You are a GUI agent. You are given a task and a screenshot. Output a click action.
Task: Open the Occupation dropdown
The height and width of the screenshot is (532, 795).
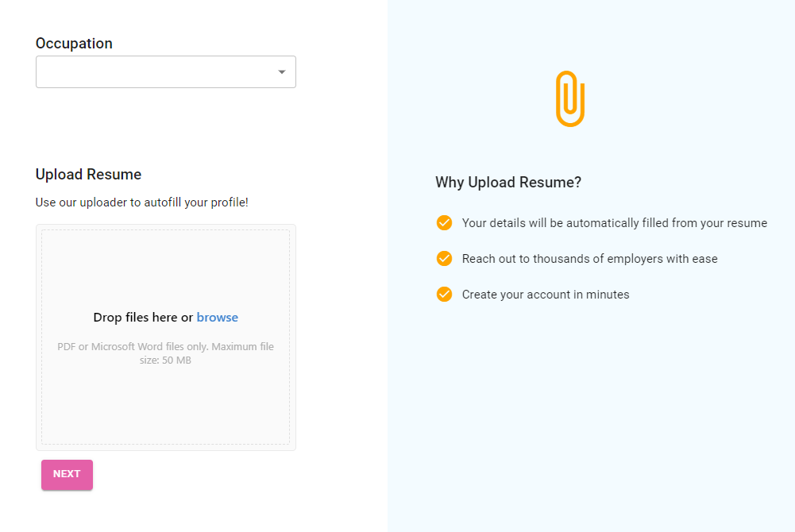(x=166, y=72)
